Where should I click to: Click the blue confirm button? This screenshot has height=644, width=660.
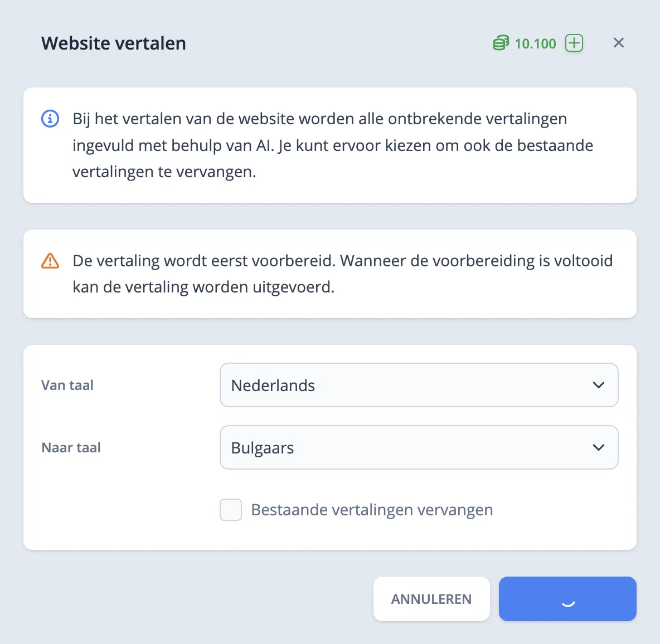[567, 599]
